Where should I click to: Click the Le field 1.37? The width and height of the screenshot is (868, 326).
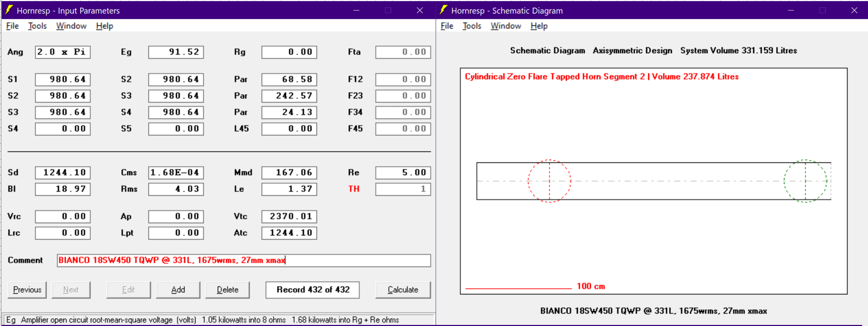click(290, 189)
